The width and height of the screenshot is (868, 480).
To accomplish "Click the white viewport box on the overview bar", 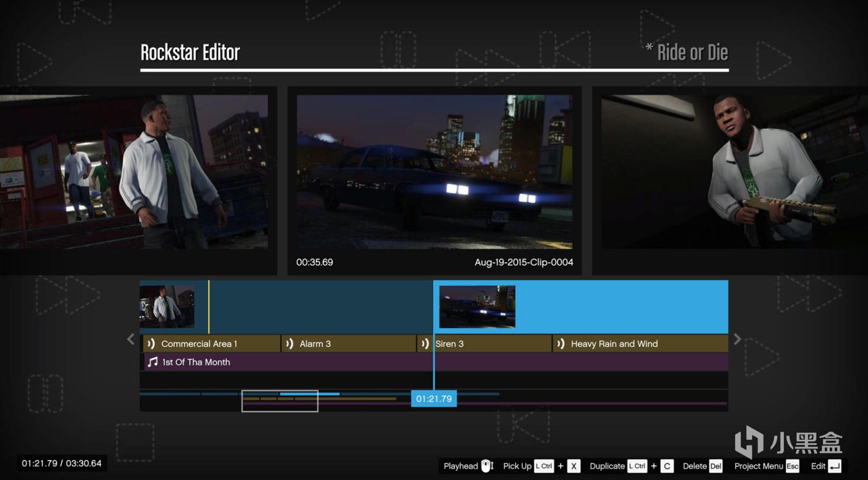I will 280,401.
